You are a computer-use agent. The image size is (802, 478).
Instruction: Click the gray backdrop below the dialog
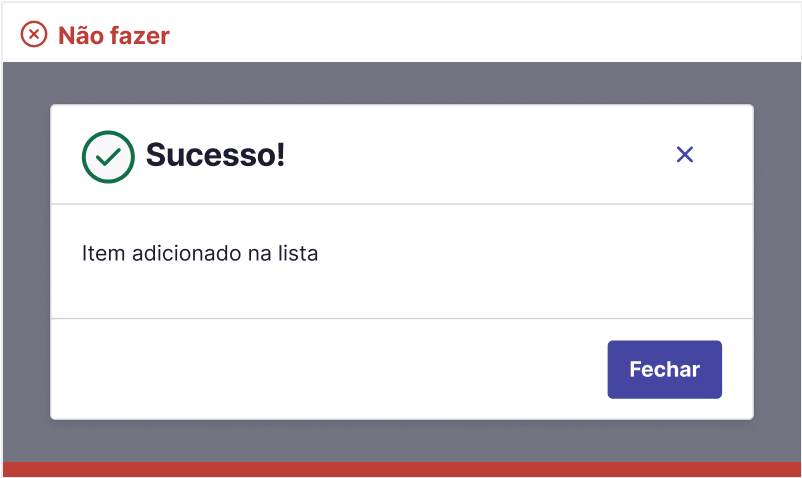402,441
